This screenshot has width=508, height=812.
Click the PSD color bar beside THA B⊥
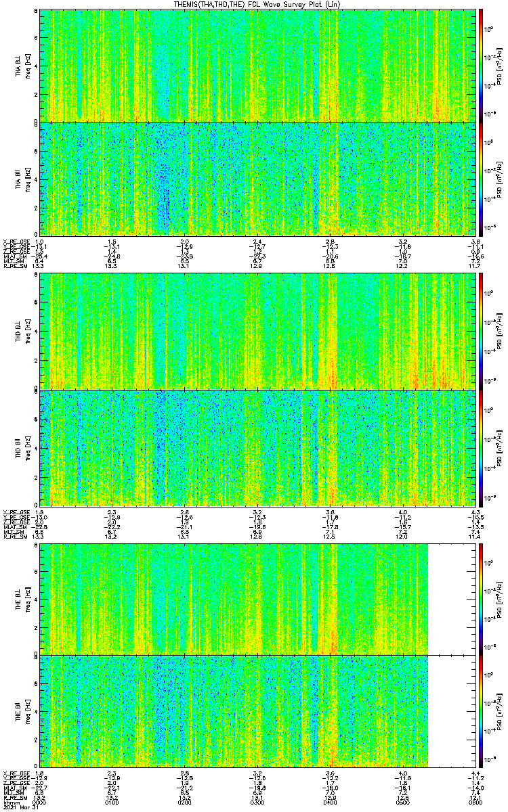point(482,66)
